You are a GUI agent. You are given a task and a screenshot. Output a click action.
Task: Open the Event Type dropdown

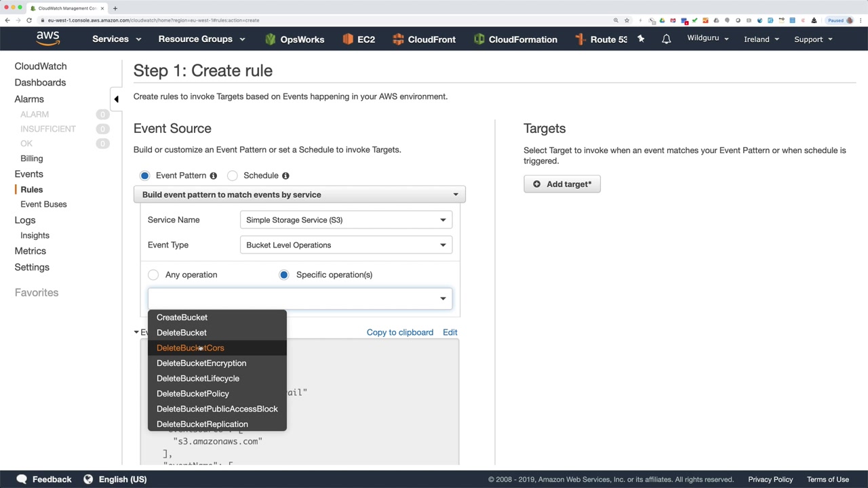(346, 245)
